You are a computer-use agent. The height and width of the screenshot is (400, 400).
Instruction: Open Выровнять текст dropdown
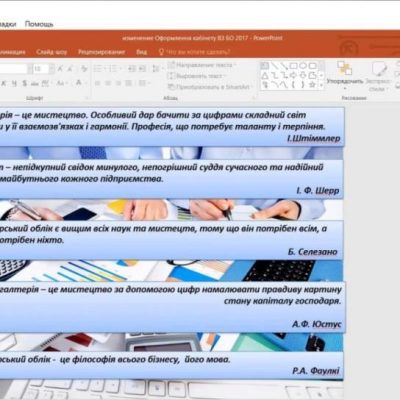(x=197, y=76)
